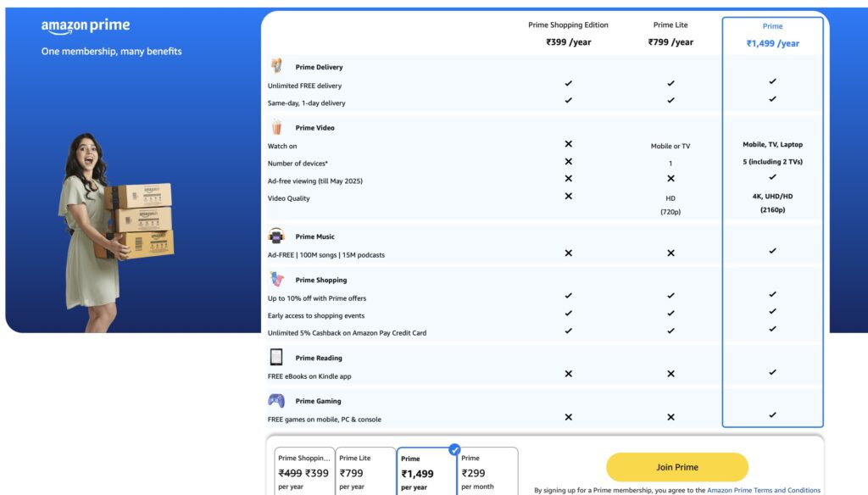868x495 pixels.
Task: Click 'FREE games on mobile, PC & console'
Action: (325, 420)
